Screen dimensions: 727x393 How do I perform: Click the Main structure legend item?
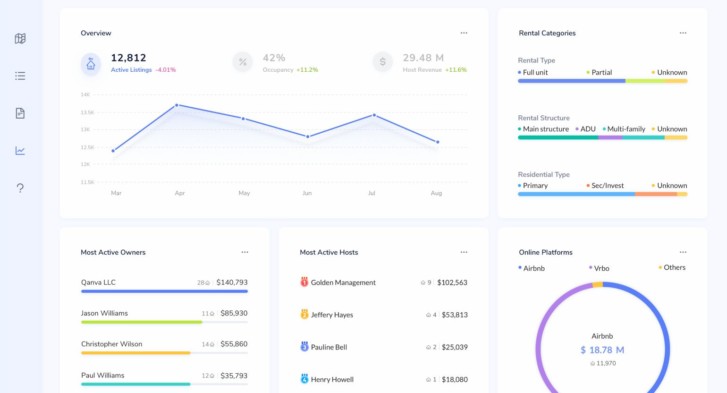click(543, 129)
